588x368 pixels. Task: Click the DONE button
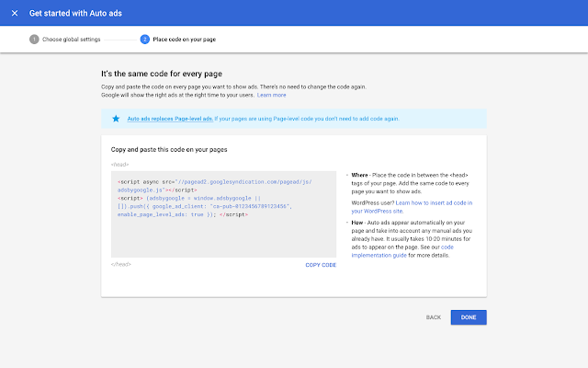(469, 317)
